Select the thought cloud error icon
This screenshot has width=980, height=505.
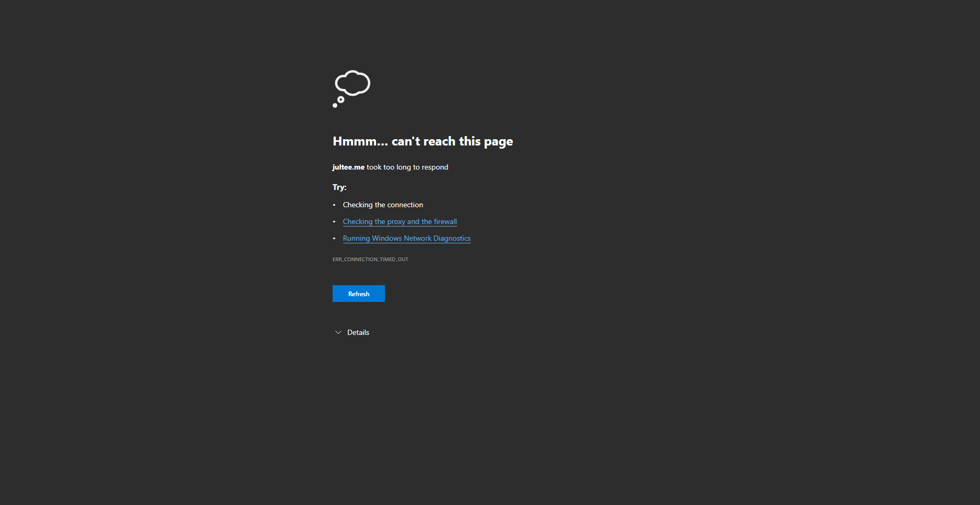(351, 89)
